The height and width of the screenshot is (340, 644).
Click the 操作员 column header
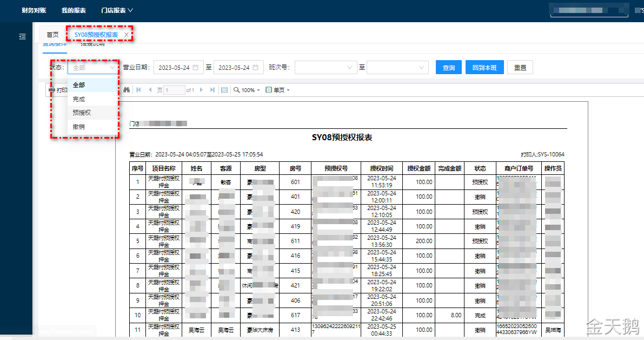(553, 168)
